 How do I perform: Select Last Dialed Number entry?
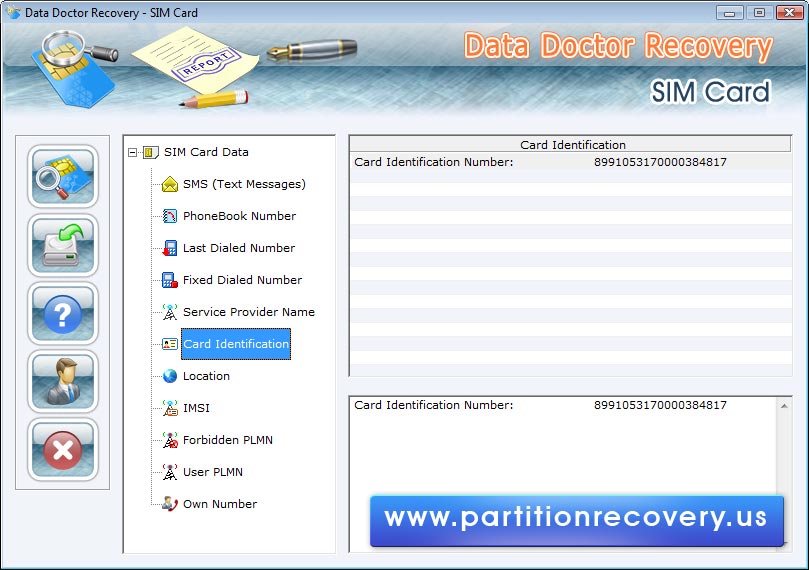[239, 248]
